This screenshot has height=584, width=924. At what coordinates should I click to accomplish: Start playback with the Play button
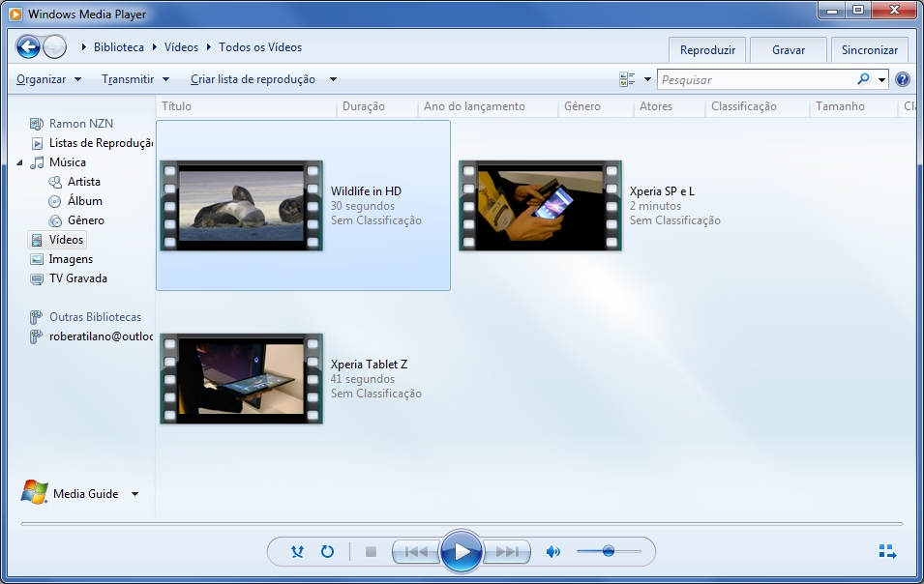pyautogui.click(x=462, y=552)
